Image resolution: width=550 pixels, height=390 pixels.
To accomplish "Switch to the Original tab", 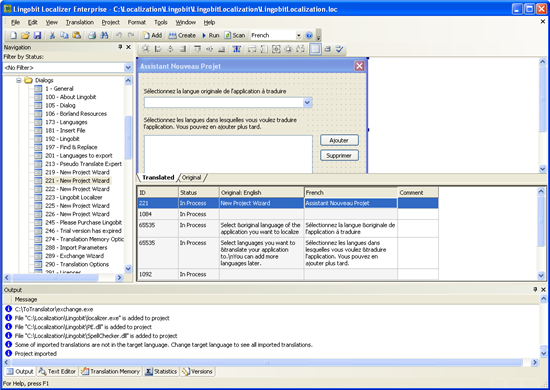I will click(192, 177).
